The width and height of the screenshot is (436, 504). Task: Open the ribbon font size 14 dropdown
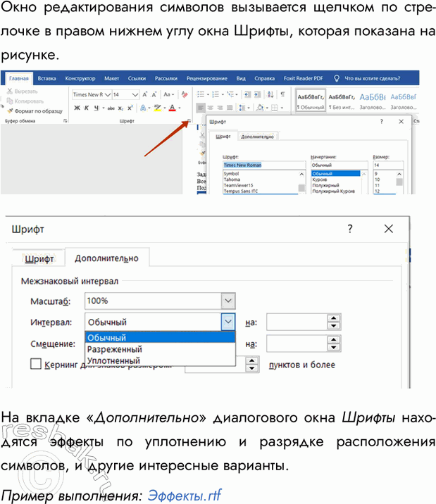(135, 94)
